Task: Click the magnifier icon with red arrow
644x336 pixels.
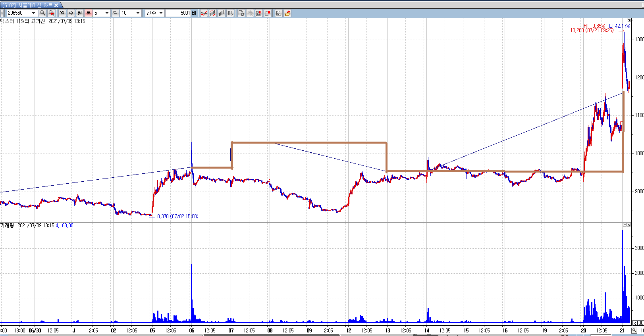Action: point(51,13)
